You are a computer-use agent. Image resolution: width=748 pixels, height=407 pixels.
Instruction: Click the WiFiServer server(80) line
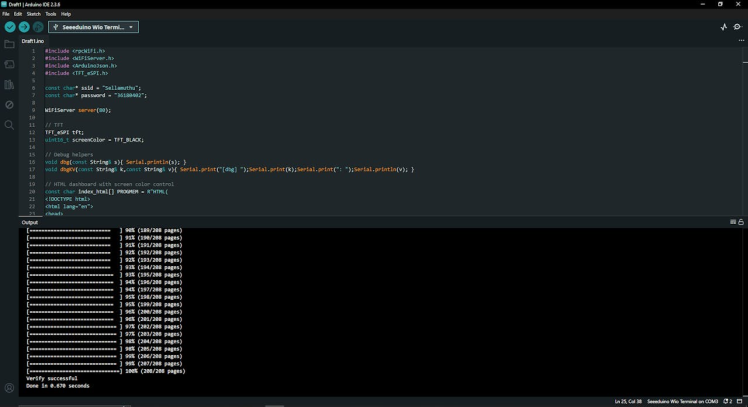[78, 110]
